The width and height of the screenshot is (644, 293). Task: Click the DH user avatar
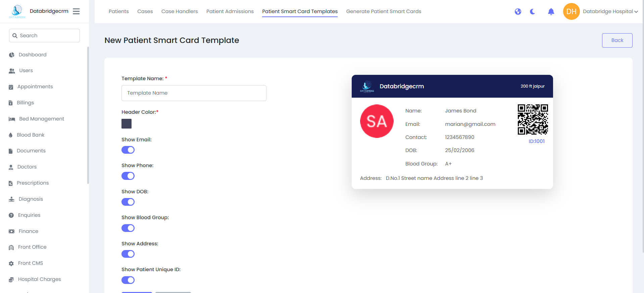(x=572, y=11)
